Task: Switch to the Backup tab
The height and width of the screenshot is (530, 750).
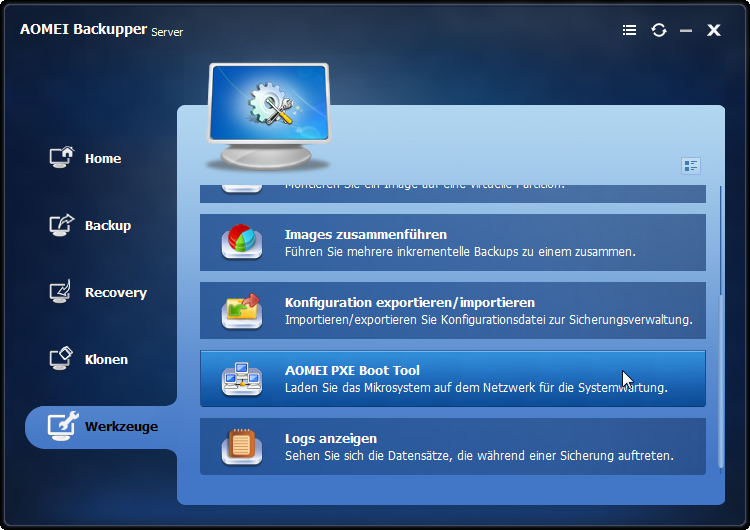Action: [100, 225]
